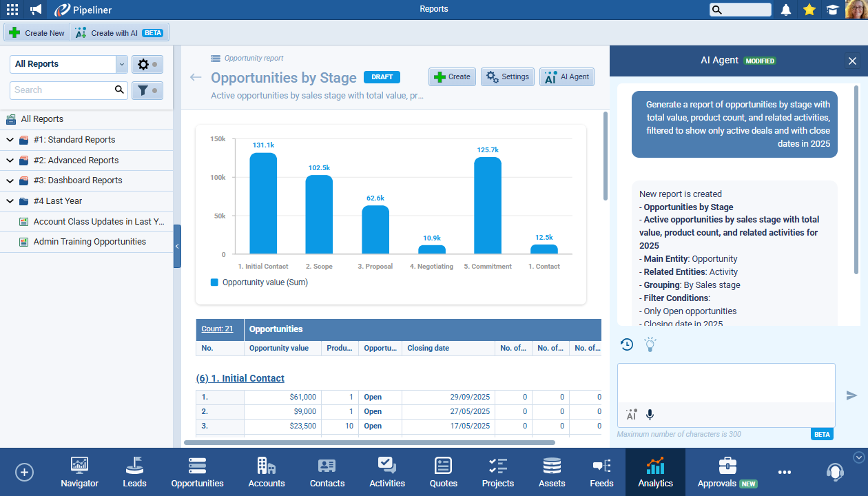Switch to the Activities menu item
Screen dimensions: 868x496
coord(387,473)
